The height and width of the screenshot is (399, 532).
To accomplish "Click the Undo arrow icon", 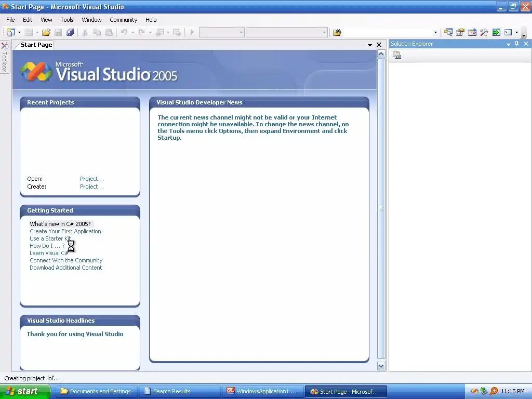I will pyautogui.click(x=124, y=32).
